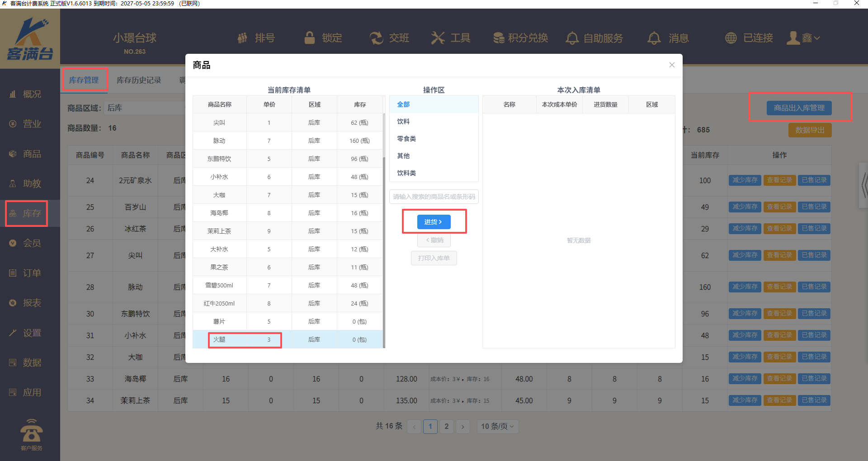
Task: Open 积分兑换 points exchange icon
Action: coord(499,38)
